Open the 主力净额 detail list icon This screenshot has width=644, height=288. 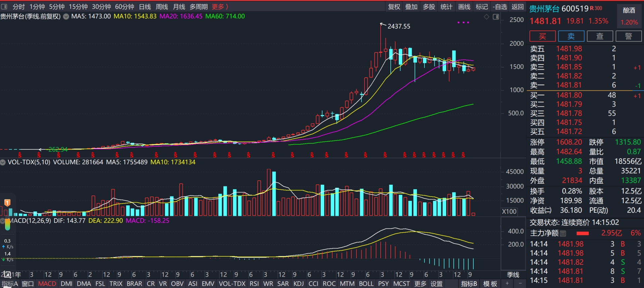[563, 233]
